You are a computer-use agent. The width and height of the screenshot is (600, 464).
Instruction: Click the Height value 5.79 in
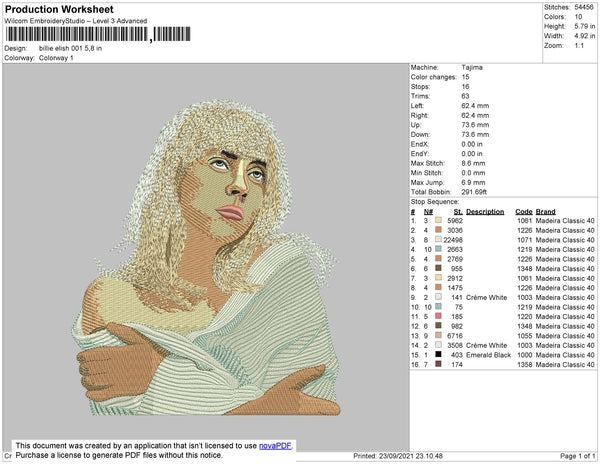tap(585, 26)
